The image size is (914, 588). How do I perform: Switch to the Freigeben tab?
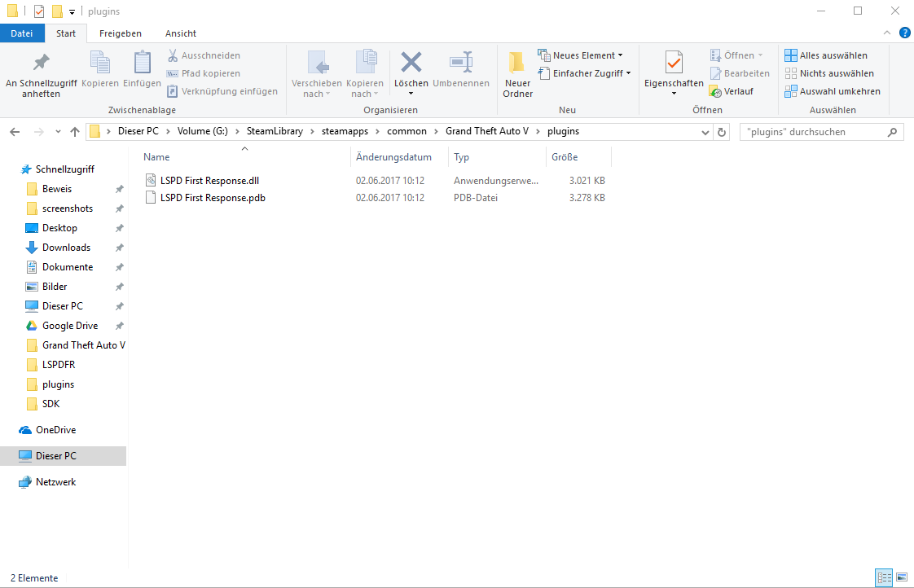pyautogui.click(x=120, y=33)
